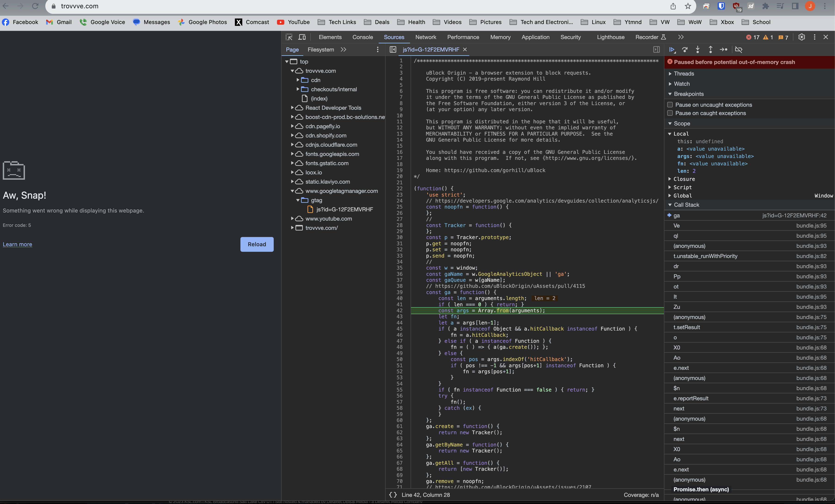This screenshot has height=504, width=835.
Task: Collapse the Breakpoints section
Action: pos(670,94)
